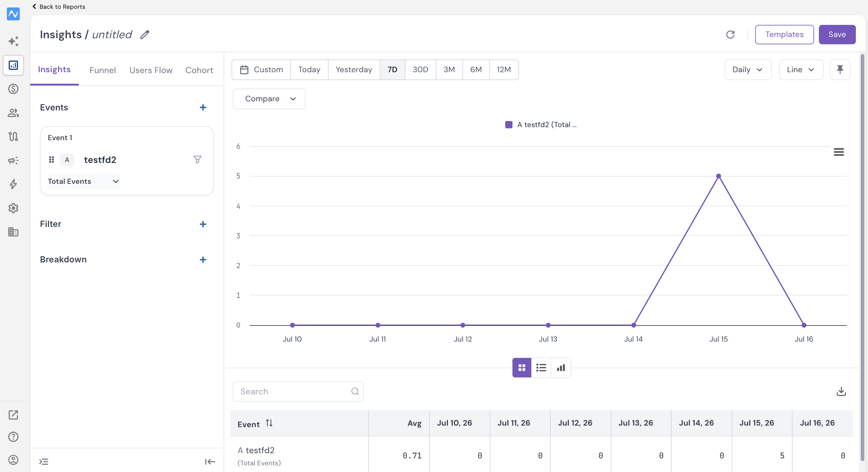The width and height of the screenshot is (868, 472).
Task: Open the settings gear in sidebar
Action: (x=13, y=208)
